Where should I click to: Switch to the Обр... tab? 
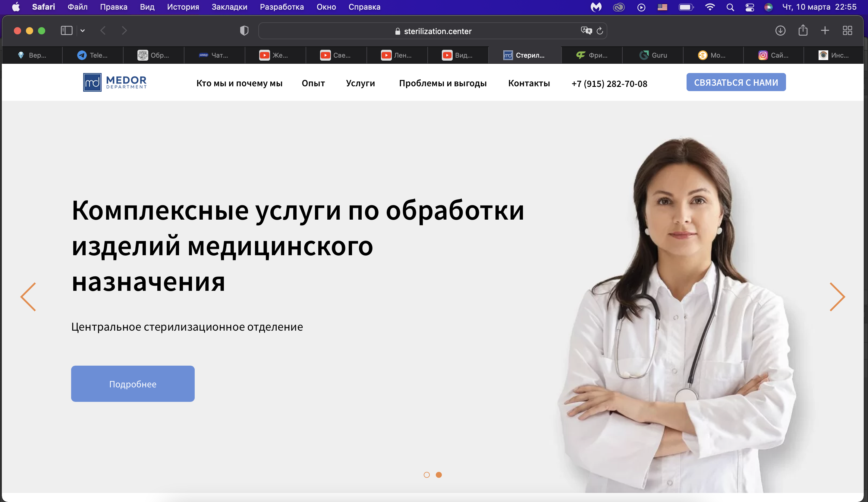tap(154, 55)
